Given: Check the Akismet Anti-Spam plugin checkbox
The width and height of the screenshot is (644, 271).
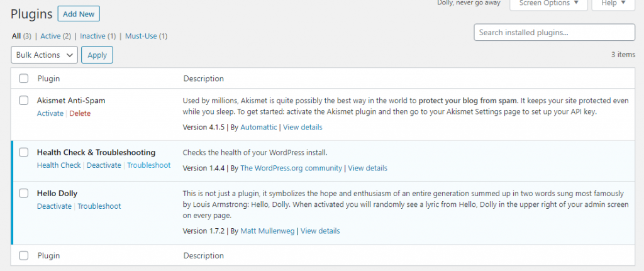Looking at the screenshot, I should (x=24, y=100).
